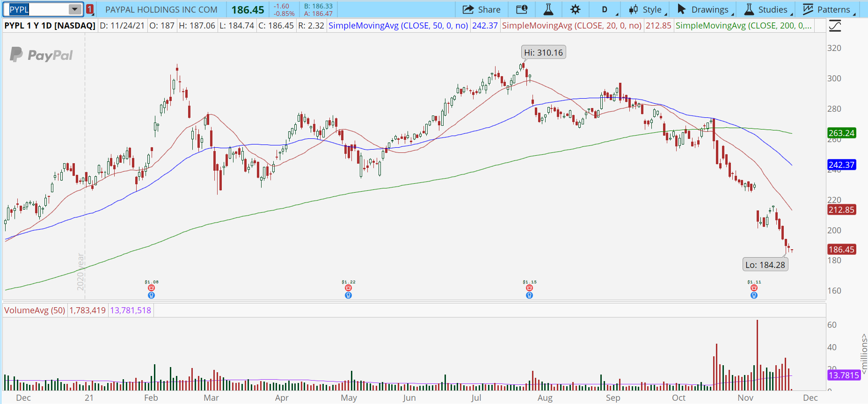This screenshot has width=868, height=404.
Task: Click the drawing set icon below Patterns
Action: 835,26
